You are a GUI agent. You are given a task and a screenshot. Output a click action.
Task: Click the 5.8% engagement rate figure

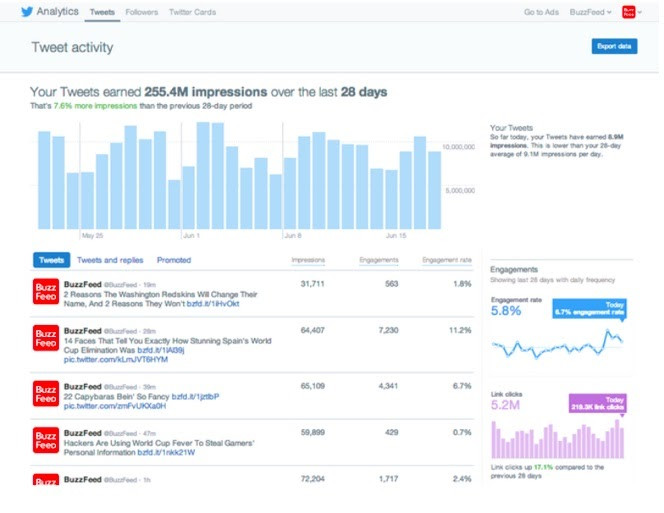506,311
